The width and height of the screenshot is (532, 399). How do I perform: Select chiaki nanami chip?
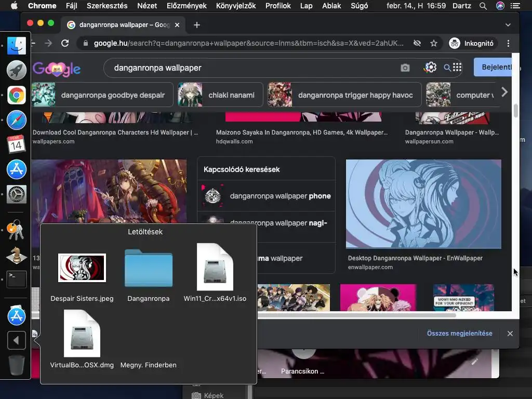[220, 95]
